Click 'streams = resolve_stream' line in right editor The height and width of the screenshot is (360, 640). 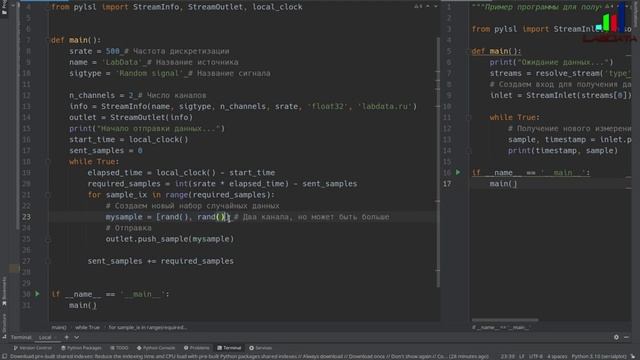pos(561,73)
